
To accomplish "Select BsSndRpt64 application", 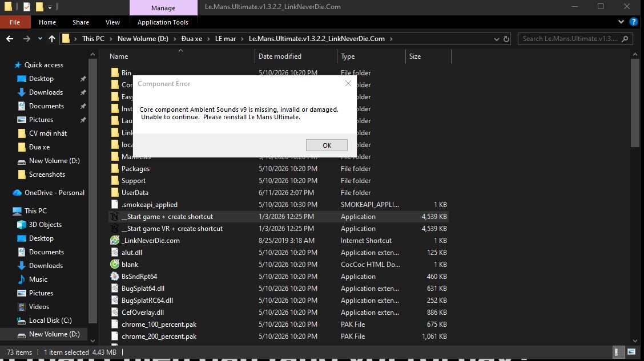I will click(x=139, y=277).
